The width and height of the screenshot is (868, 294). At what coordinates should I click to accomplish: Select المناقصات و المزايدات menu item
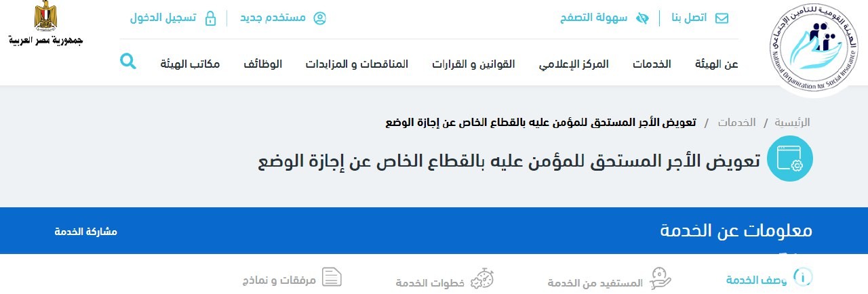coord(356,64)
